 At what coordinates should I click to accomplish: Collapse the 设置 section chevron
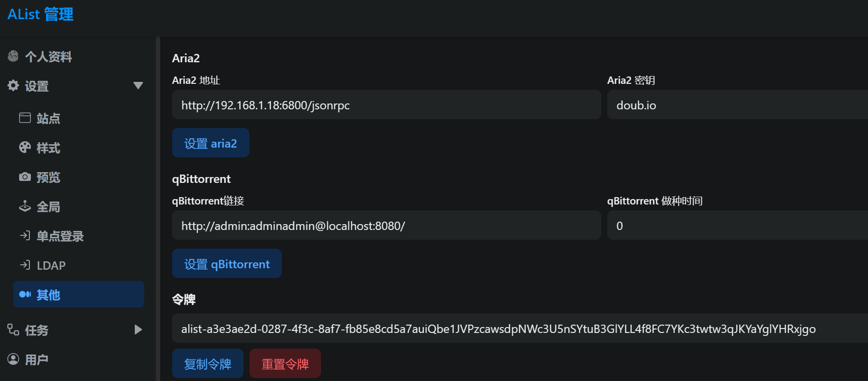tap(138, 85)
